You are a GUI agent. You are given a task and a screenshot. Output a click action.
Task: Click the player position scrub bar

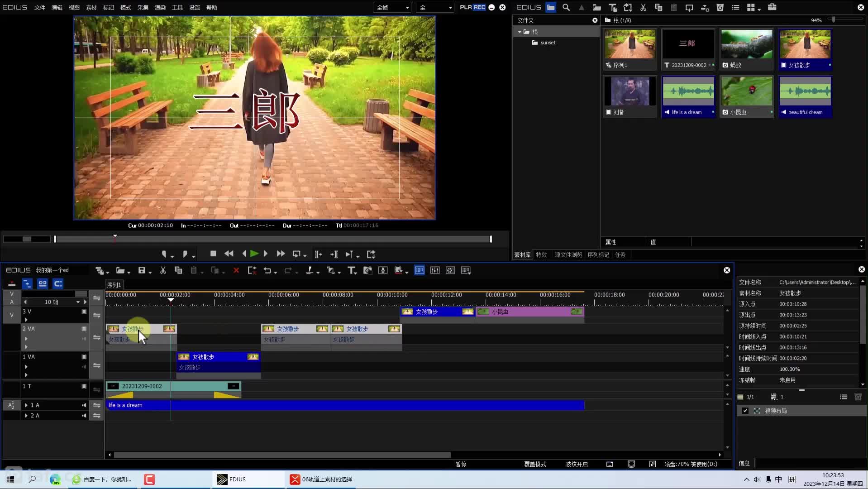click(272, 239)
